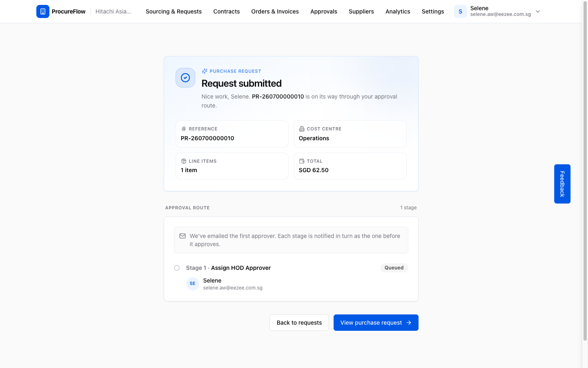Open the Contracts menu

point(227,11)
